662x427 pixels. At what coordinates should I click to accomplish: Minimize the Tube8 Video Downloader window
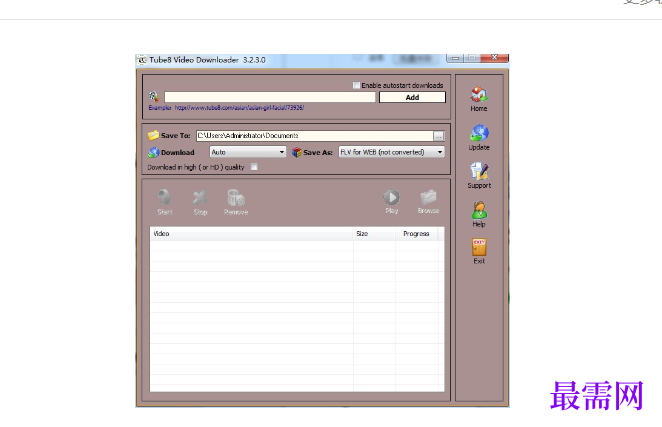pyautogui.click(x=455, y=58)
